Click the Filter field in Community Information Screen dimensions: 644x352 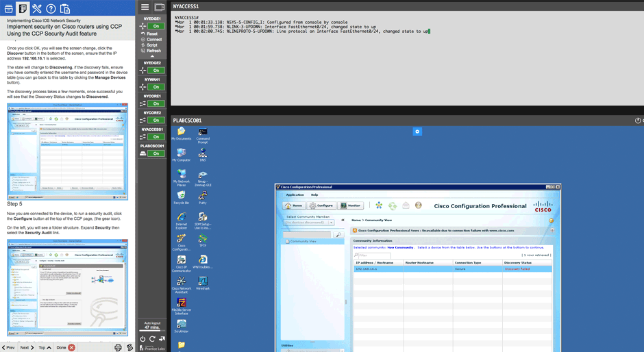pos(374,255)
